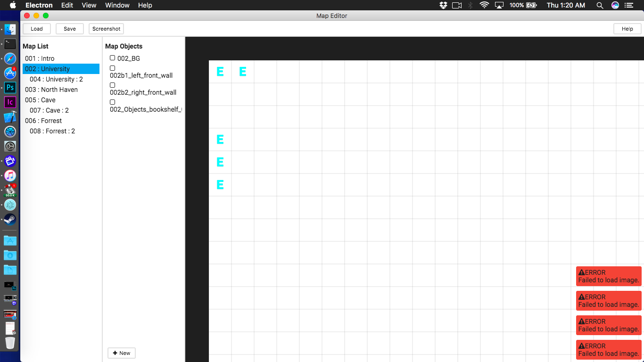Open System Preferences gear in dock
The image size is (644, 362).
coord(10,146)
